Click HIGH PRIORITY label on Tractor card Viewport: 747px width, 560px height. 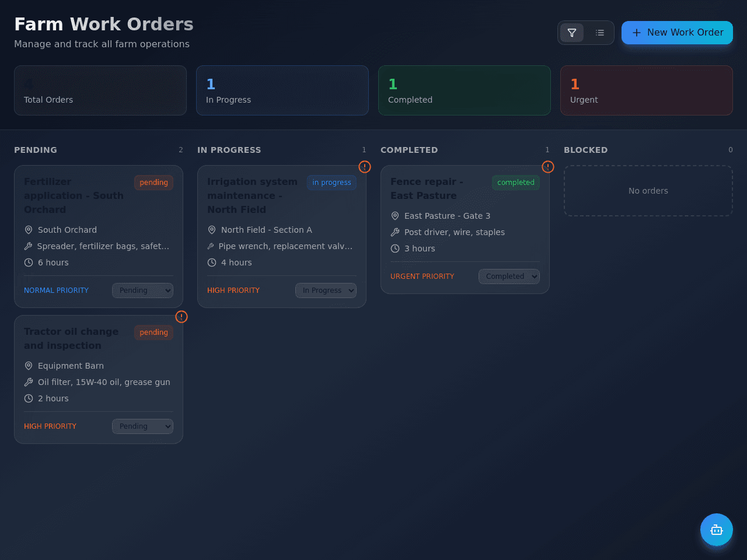point(50,426)
